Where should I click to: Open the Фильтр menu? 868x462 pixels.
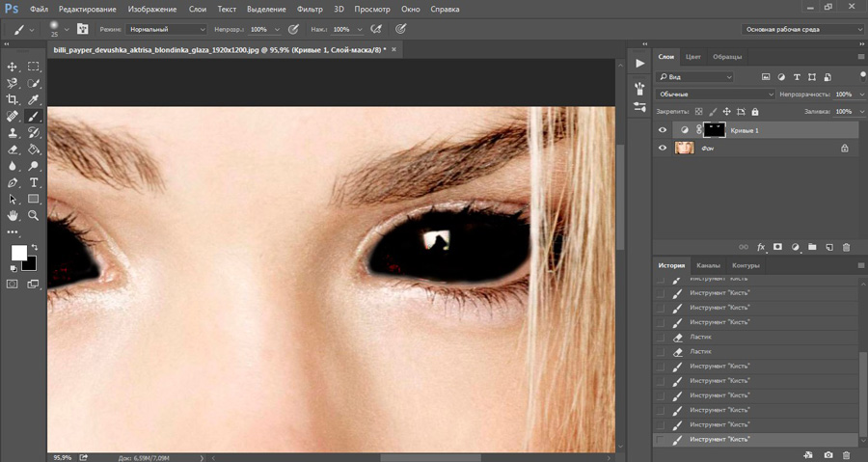click(x=310, y=9)
